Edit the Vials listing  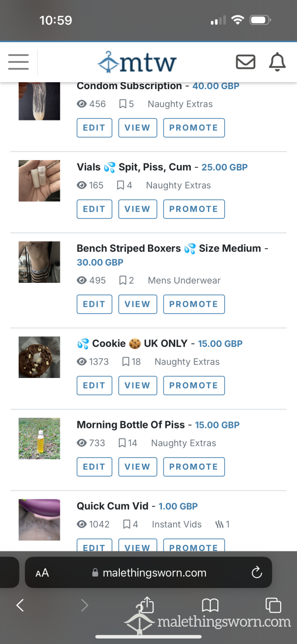coord(94,209)
